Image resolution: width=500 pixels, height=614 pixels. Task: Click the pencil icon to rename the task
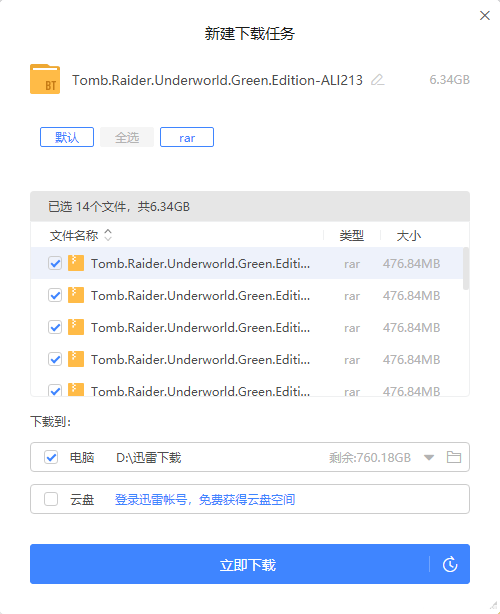click(x=377, y=80)
